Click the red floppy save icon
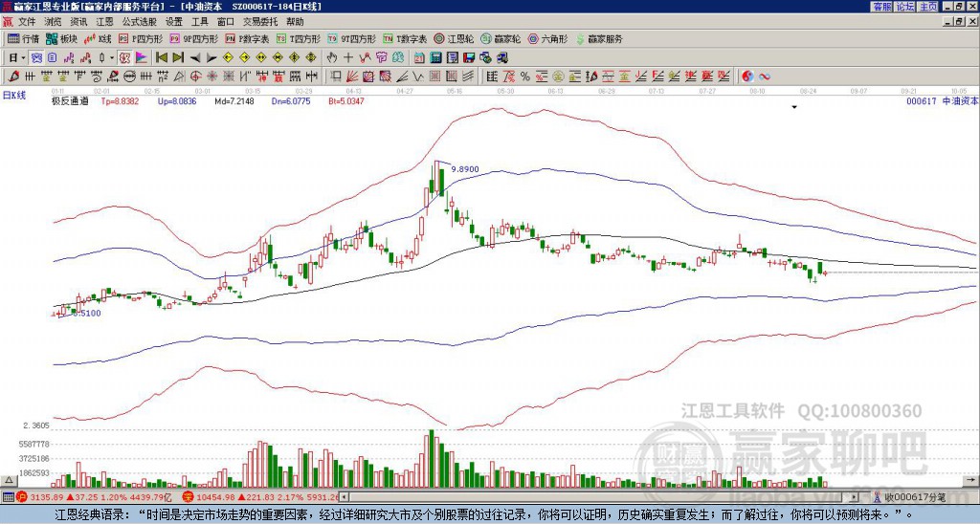Image resolution: width=980 pixels, height=524 pixels. [x=469, y=58]
